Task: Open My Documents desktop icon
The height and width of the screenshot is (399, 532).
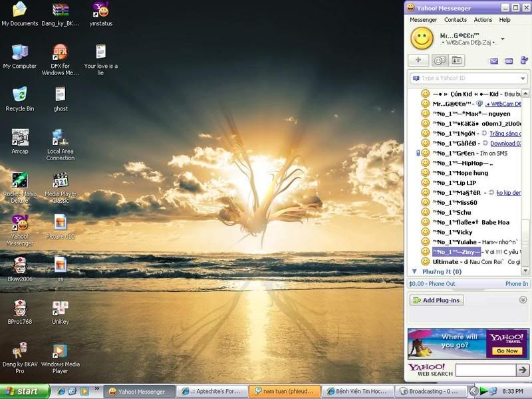Action: pos(20,14)
